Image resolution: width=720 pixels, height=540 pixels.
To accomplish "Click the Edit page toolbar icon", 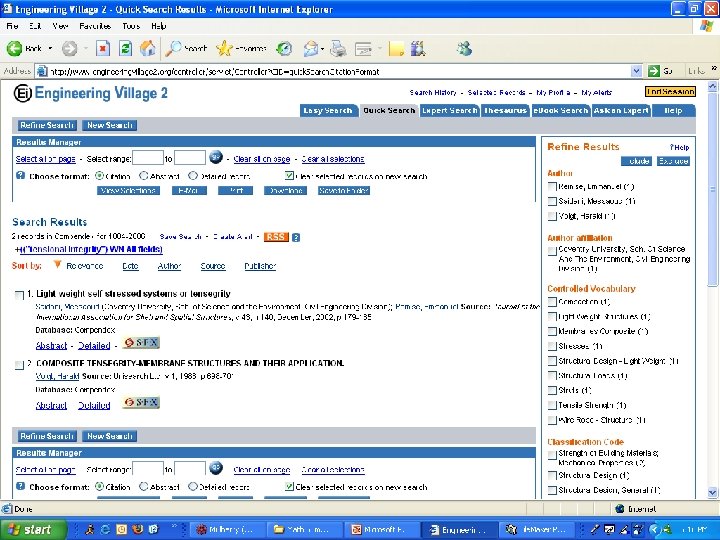I will [364, 48].
